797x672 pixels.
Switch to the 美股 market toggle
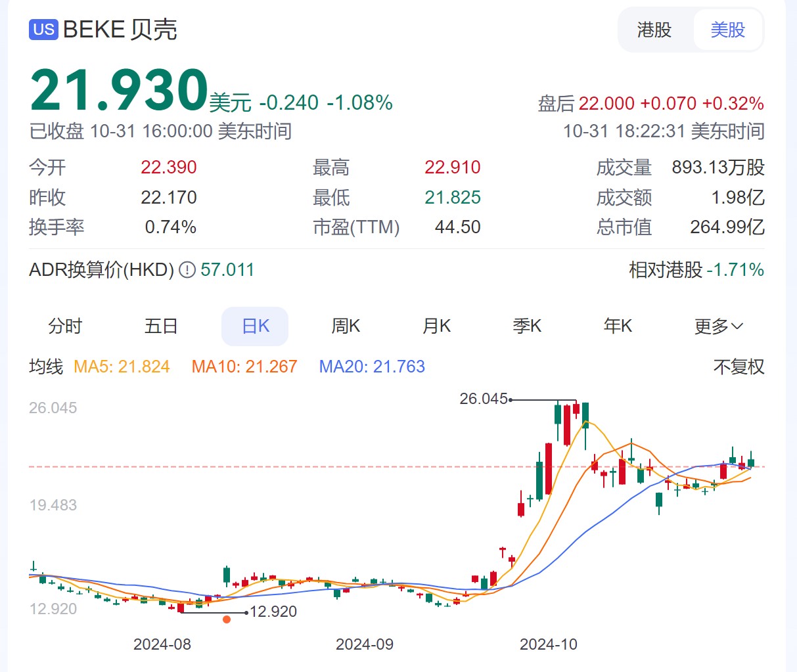coord(728,30)
